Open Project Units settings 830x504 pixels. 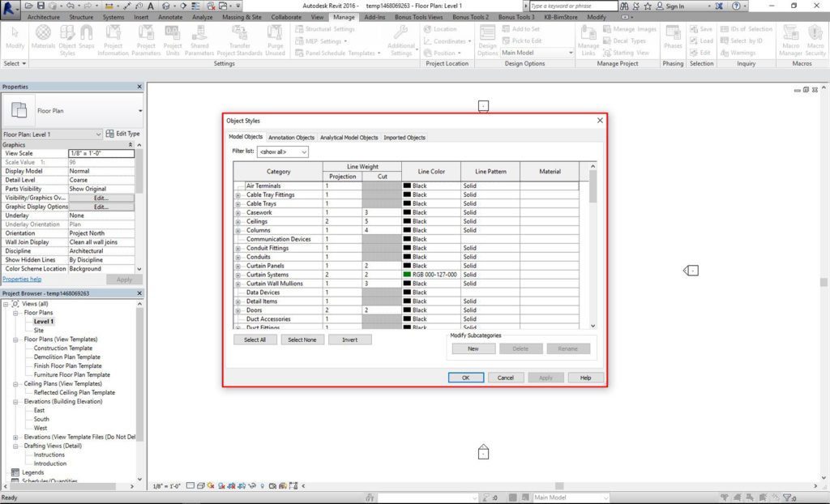pyautogui.click(x=173, y=41)
